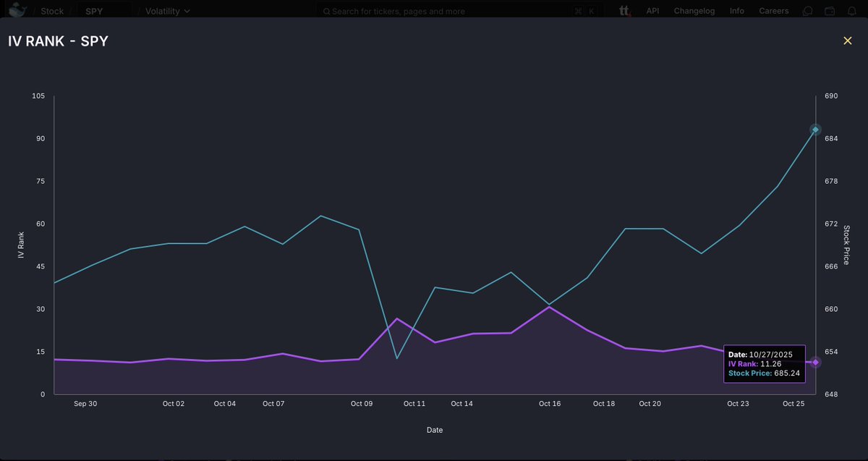Close the IV Rank SPY chart modal

pos(848,41)
